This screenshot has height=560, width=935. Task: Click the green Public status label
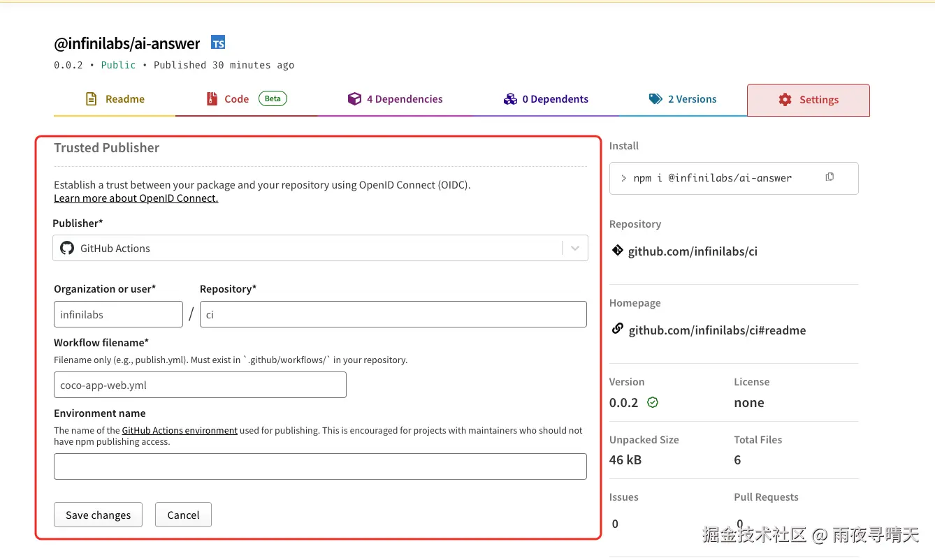pyautogui.click(x=118, y=65)
